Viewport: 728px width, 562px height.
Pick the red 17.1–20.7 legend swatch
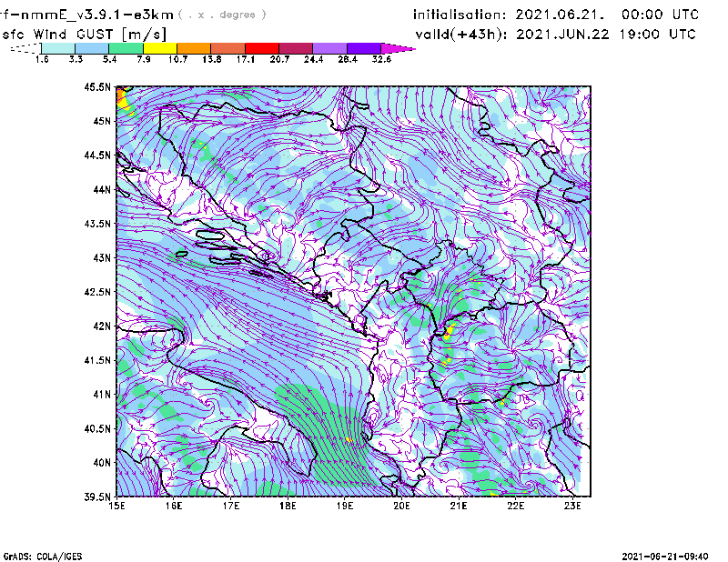coord(262,48)
